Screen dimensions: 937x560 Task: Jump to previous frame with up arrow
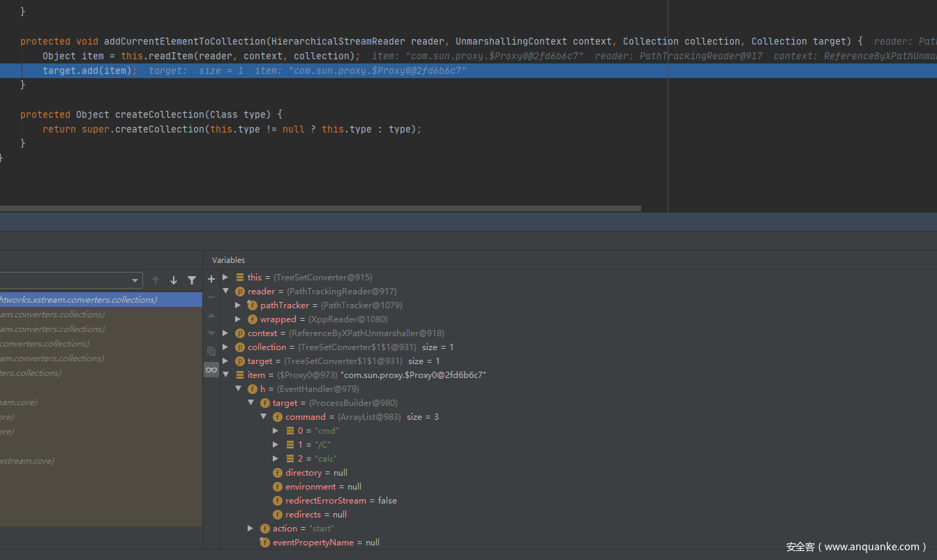click(x=156, y=280)
